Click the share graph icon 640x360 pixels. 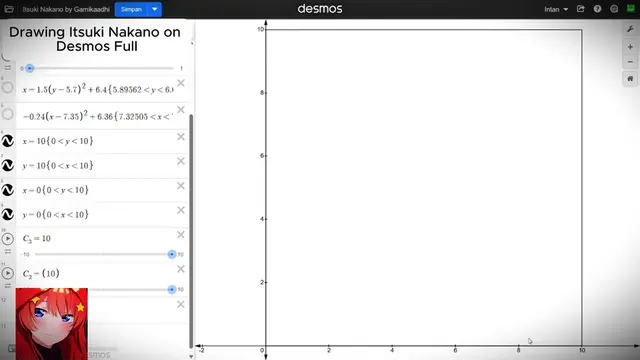[580, 9]
